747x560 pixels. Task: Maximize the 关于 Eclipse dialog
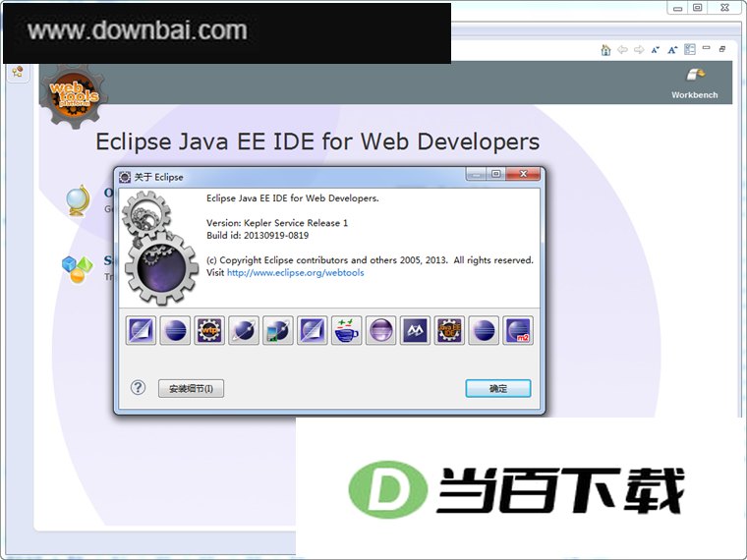[496, 174]
